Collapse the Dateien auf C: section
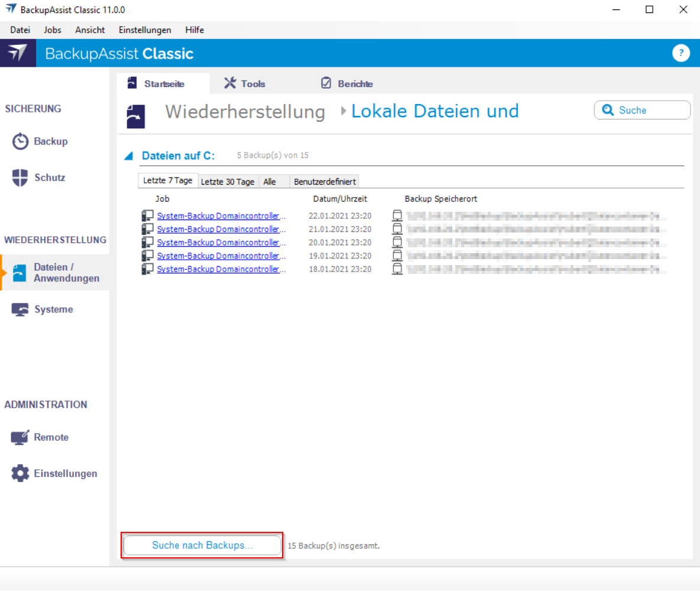Screen dimensions: 700x591 [x=128, y=156]
